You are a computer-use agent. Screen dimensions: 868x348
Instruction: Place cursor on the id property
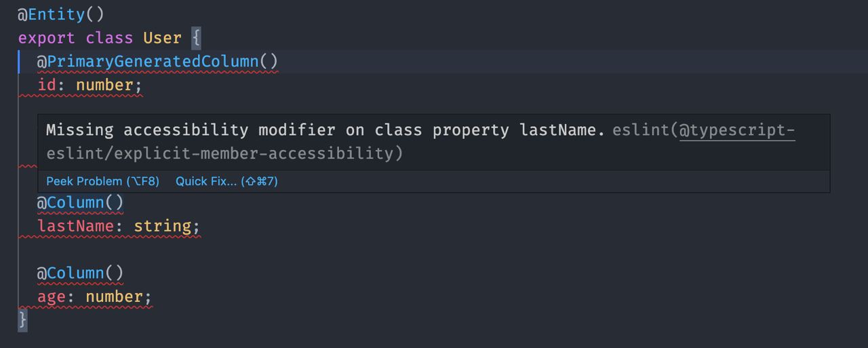coord(47,85)
